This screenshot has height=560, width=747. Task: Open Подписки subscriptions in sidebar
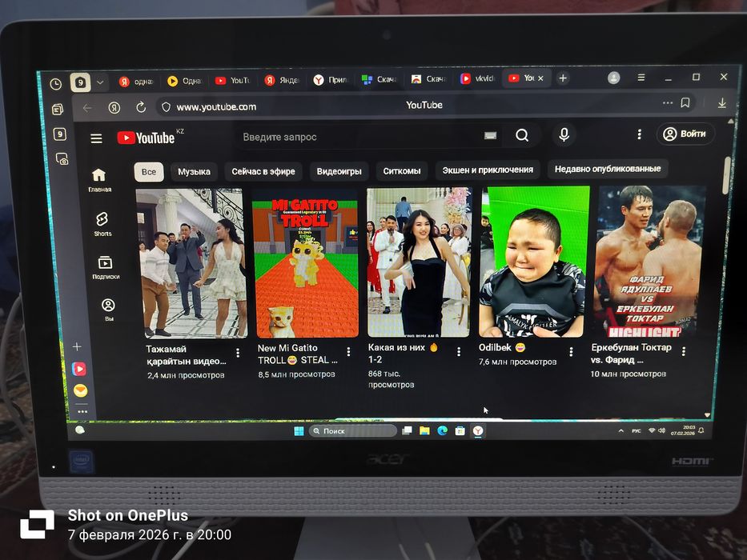point(106,267)
